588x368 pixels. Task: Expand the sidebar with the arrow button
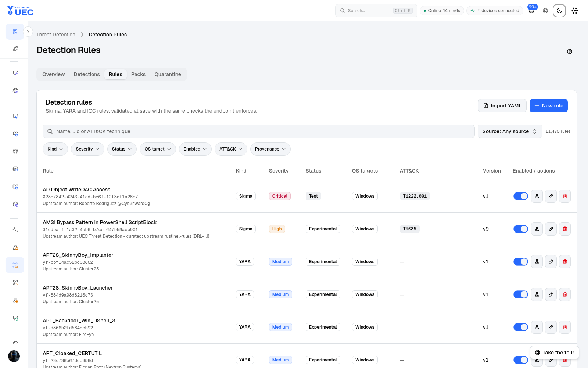coord(28,32)
